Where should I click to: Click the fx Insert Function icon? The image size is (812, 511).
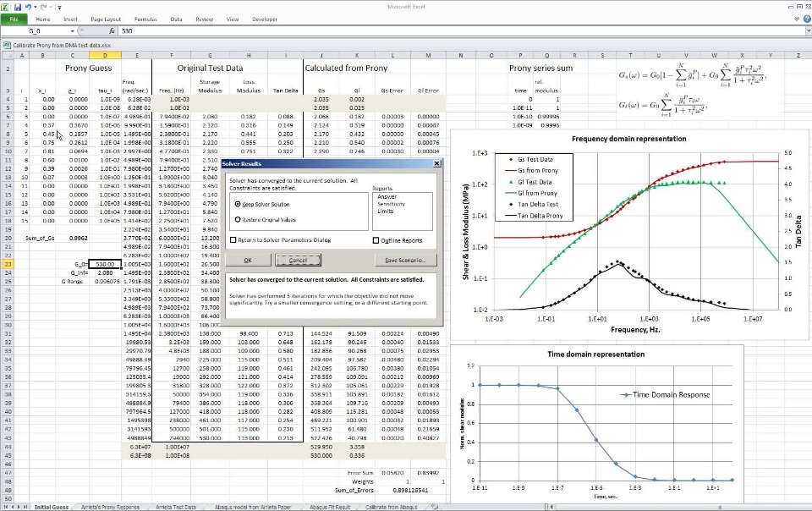(113, 30)
